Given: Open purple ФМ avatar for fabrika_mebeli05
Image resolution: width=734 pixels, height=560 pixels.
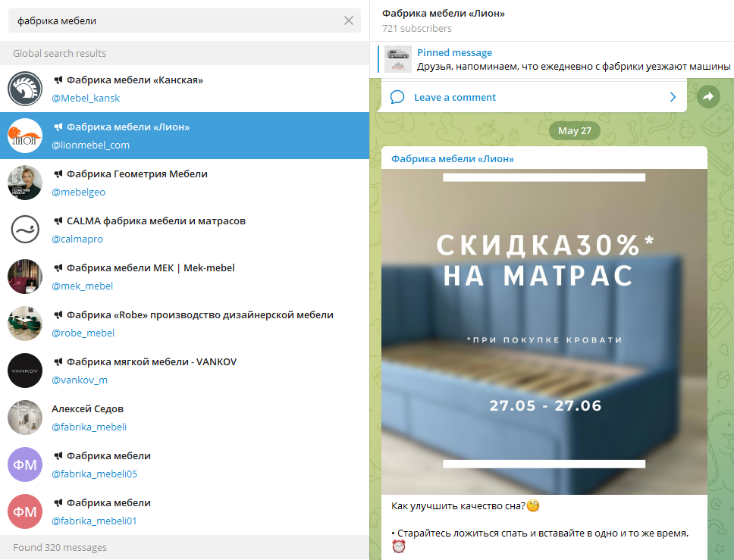Looking at the screenshot, I should point(25,465).
